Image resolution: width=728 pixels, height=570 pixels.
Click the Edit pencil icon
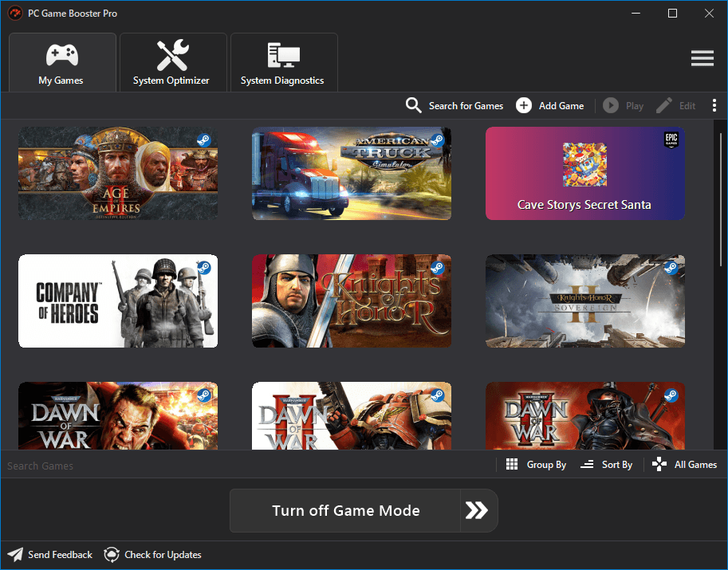[664, 105]
